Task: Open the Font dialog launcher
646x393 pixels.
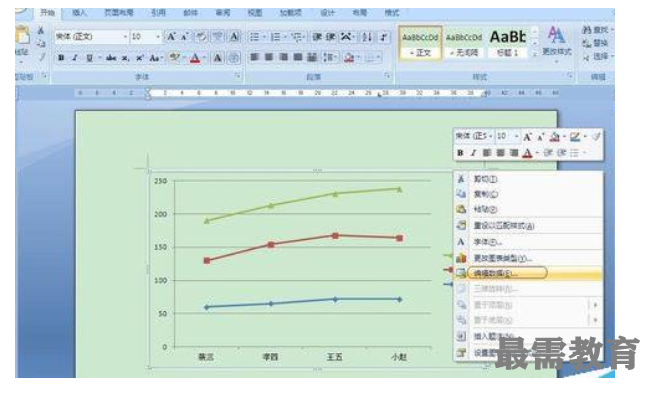Action: click(238, 75)
